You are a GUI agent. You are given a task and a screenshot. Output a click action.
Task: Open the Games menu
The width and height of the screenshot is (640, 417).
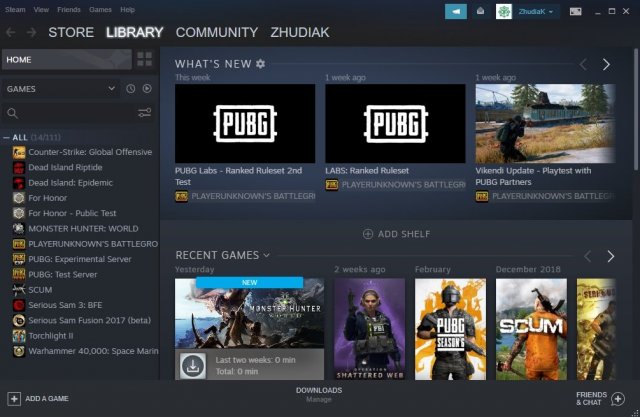point(100,9)
